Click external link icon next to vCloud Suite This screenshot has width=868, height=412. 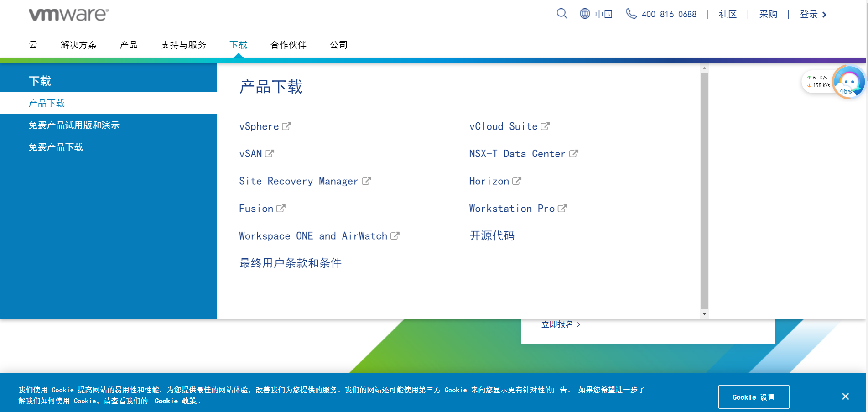pos(545,126)
